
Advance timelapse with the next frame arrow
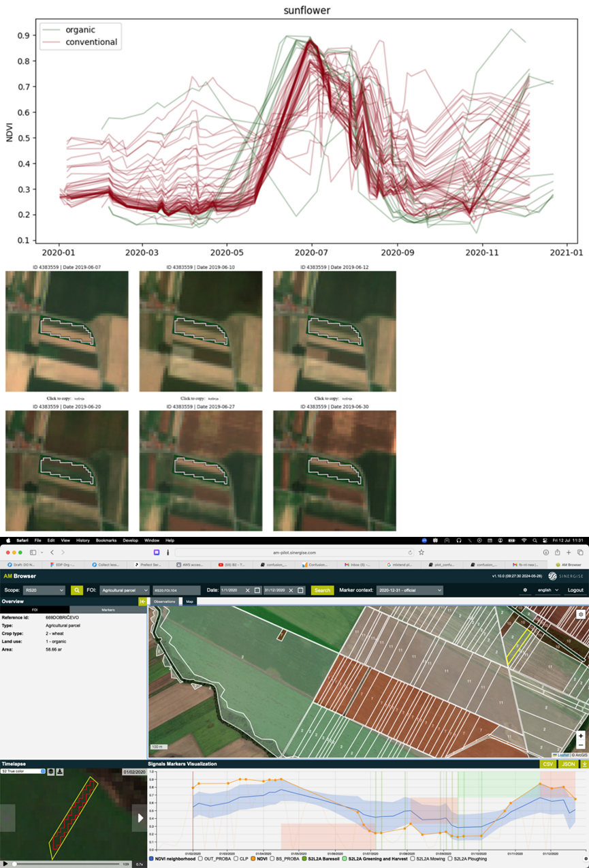pyautogui.click(x=140, y=817)
